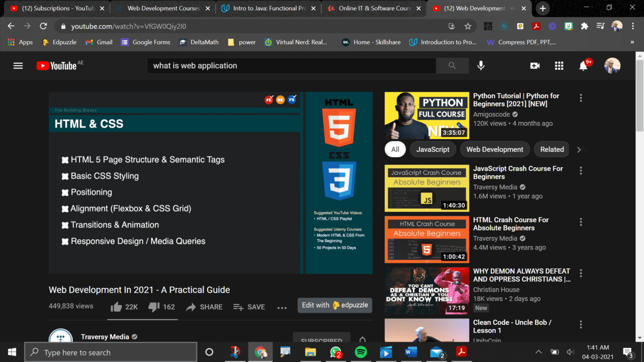
Task: Share the Web Development video
Action: tap(204, 307)
